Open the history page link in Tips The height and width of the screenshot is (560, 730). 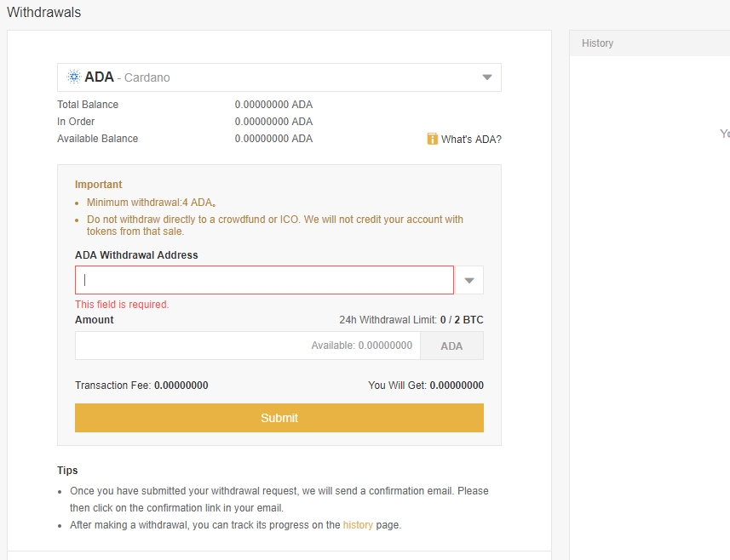click(358, 524)
